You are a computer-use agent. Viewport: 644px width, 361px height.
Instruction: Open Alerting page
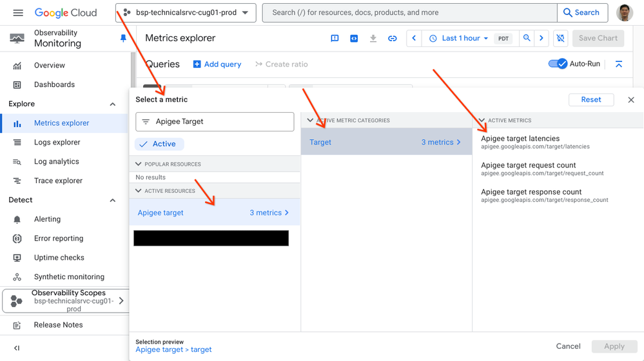(47, 219)
